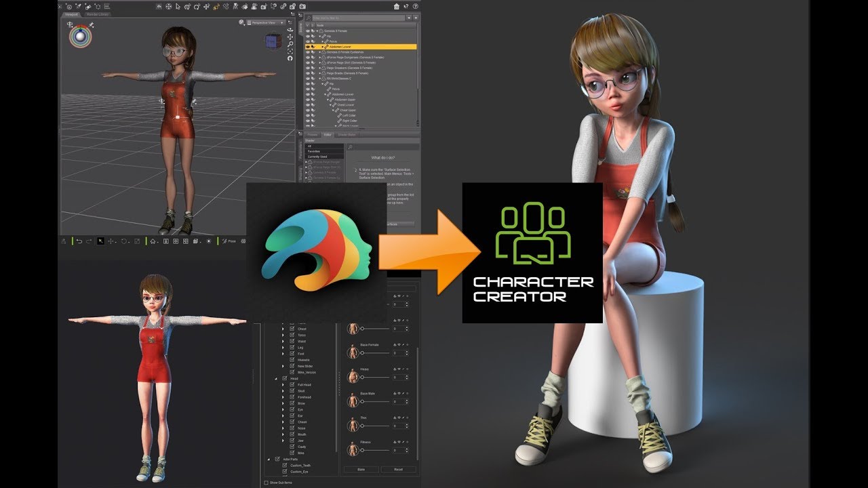This screenshot has width=868, height=488.
Task: Click the light gizmo ring in viewport corner
Action: click(80, 35)
